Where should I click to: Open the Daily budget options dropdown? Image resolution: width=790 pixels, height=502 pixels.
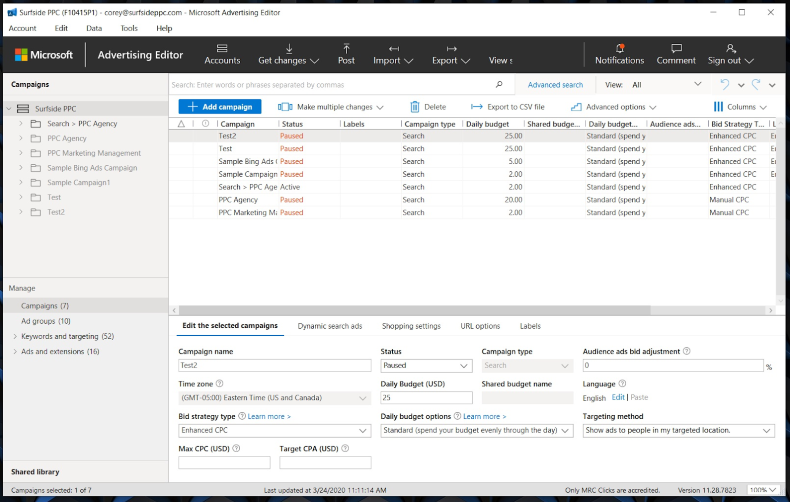[x=477, y=430]
